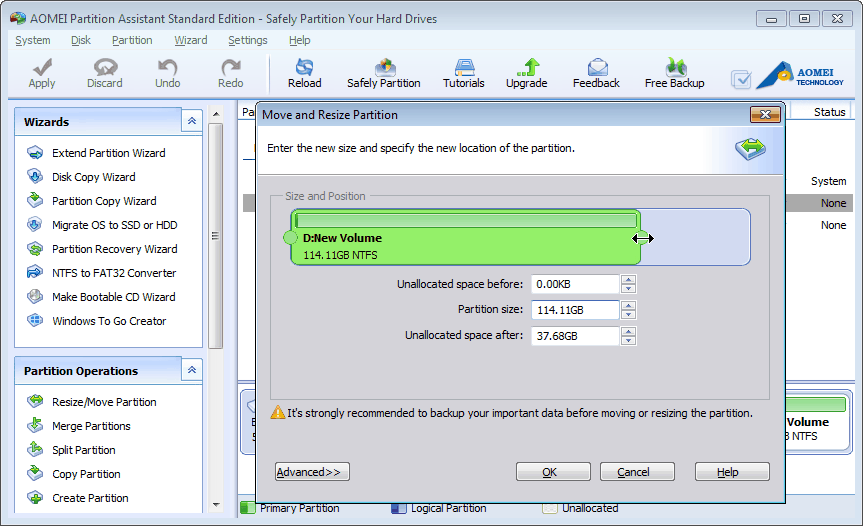
Task: Click the Partition size input field
Action: point(575,310)
